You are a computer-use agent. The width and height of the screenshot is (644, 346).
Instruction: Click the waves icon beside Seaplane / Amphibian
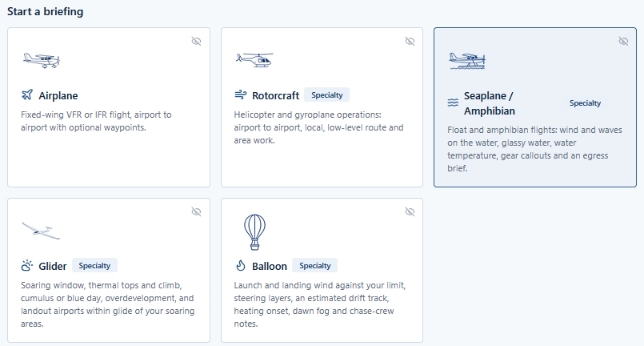pyautogui.click(x=453, y=103)
